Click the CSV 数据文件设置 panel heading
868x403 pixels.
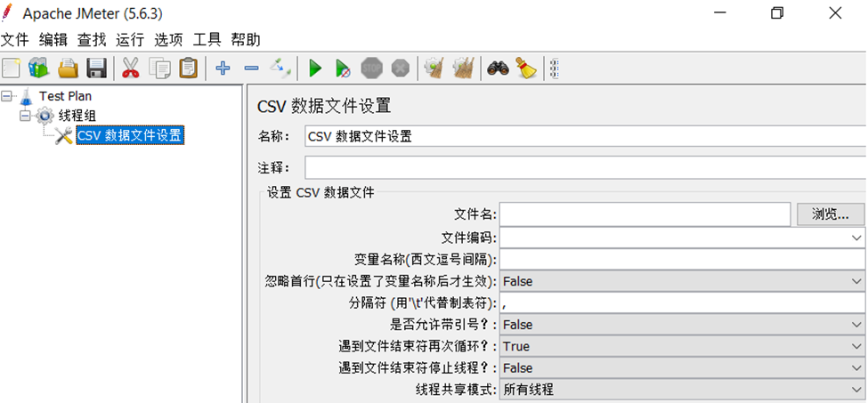coord(324,106)
